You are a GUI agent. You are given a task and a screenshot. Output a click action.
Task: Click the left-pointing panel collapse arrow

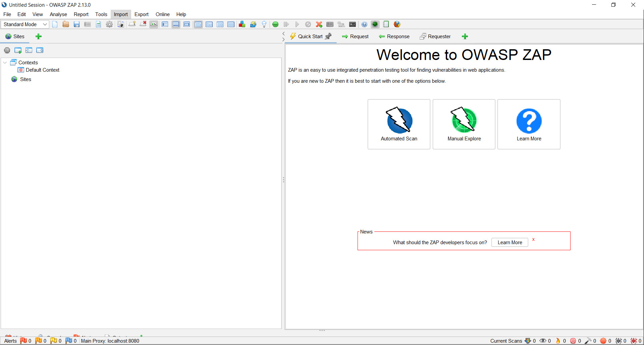coord(283,33)
